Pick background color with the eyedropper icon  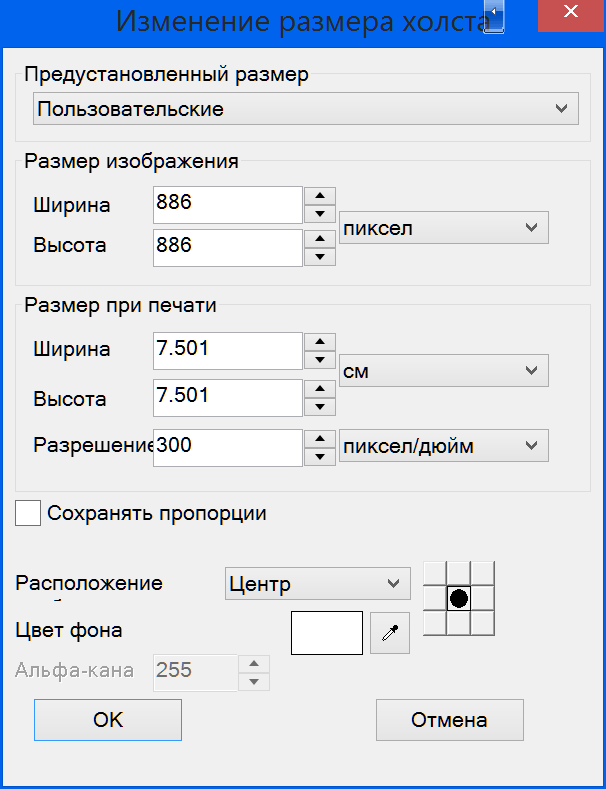tap(390, 633)
